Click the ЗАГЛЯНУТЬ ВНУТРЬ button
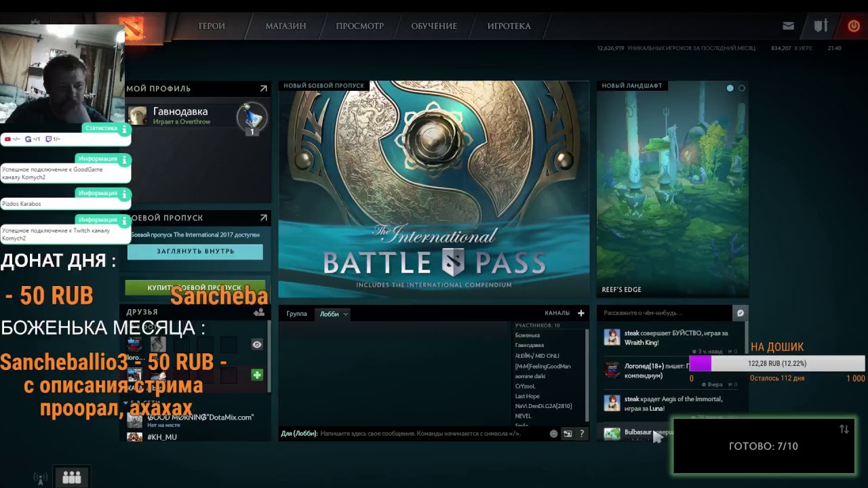The width and height of the screenshot is (868, 488). tap(195, 251)
